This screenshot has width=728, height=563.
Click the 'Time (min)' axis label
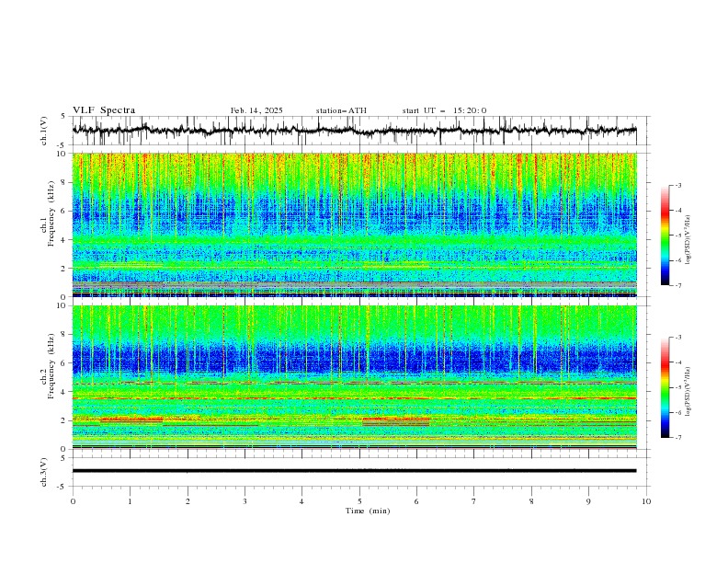(368, 511)
